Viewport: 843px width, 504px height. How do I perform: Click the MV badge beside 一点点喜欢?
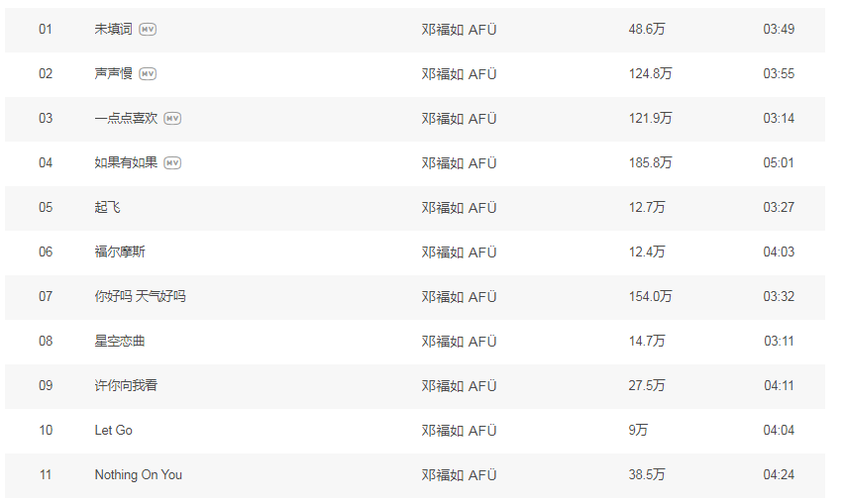tap(172, 119)
